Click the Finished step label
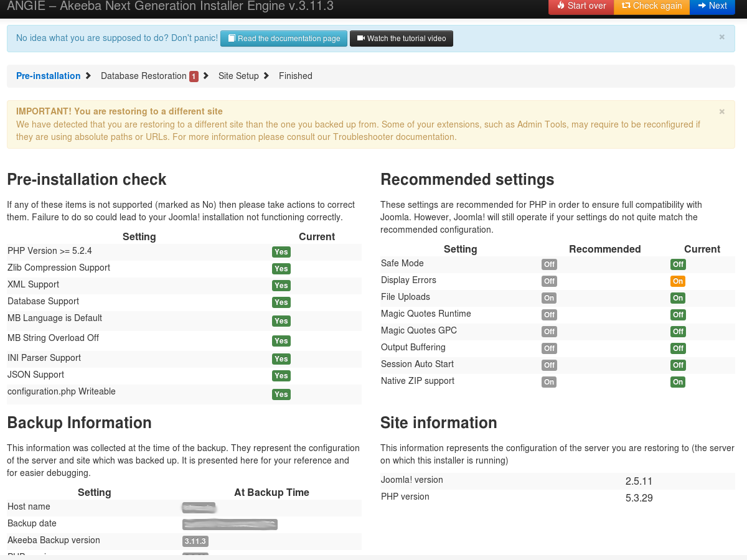Image resolution: width=747 pixels, height=560 pixels. tap(296, 76)
